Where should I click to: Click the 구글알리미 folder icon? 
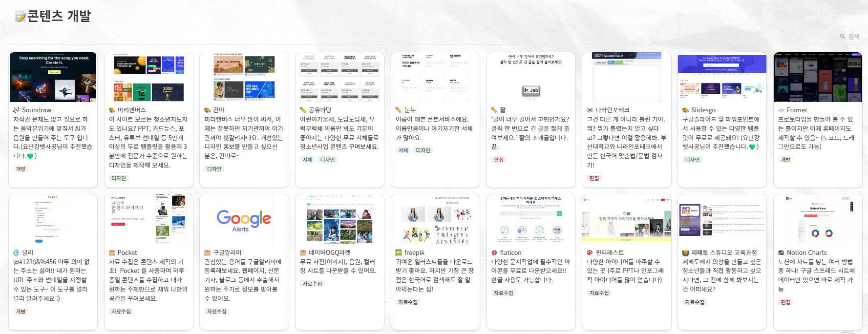207,253
